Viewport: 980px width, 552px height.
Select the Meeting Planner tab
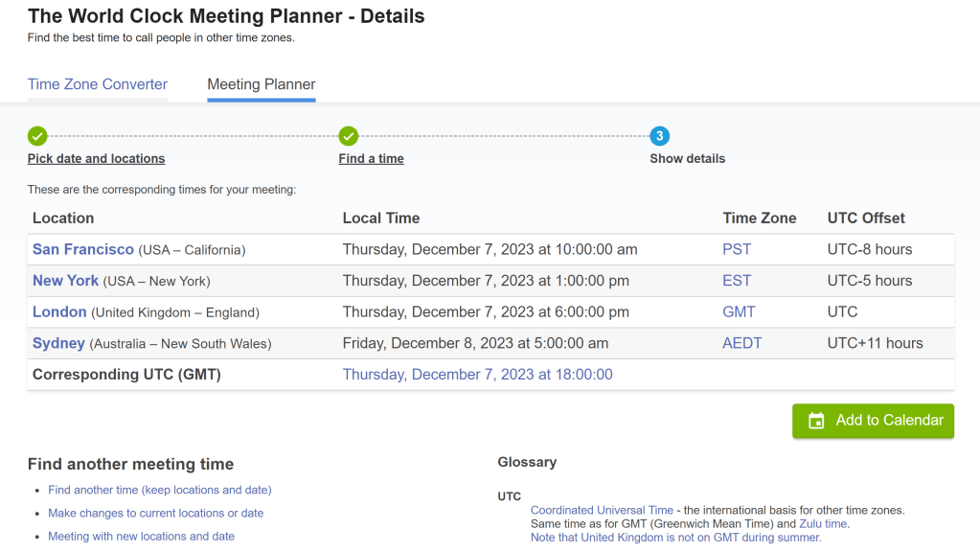262,84
